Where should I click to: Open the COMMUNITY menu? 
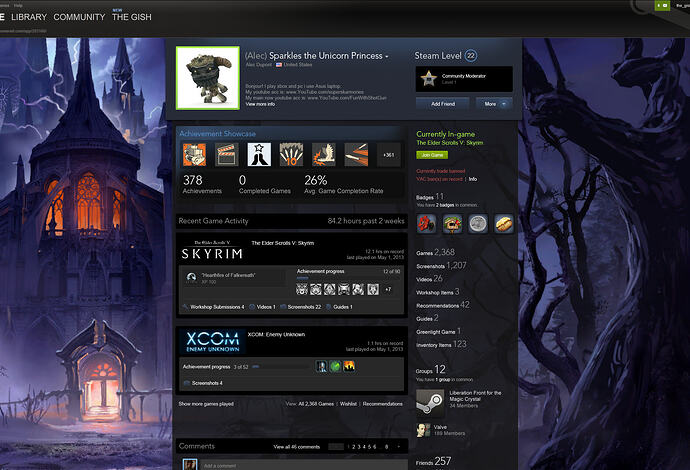coord(79,17)
